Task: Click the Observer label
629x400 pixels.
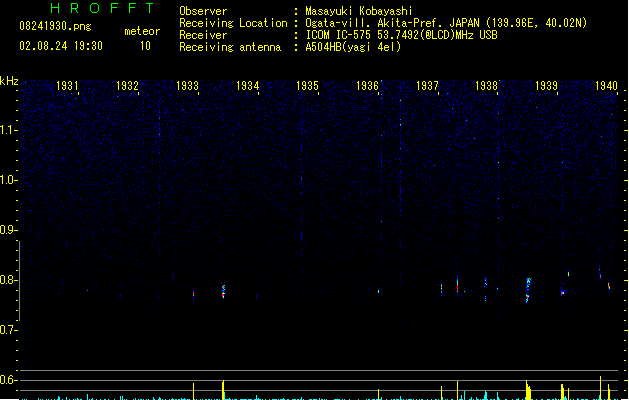Action: click(x=203, y=11)
